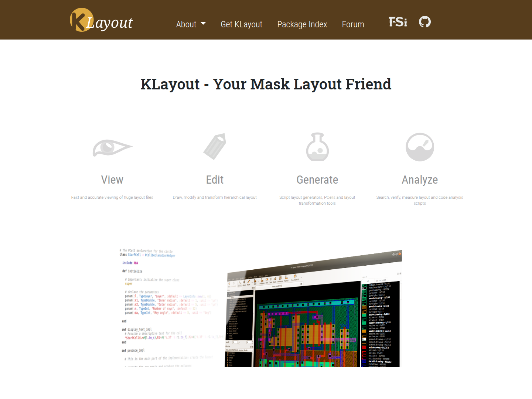Click the eye View icon
This screenshot has height=399, width=532.
tap(112, 148)
